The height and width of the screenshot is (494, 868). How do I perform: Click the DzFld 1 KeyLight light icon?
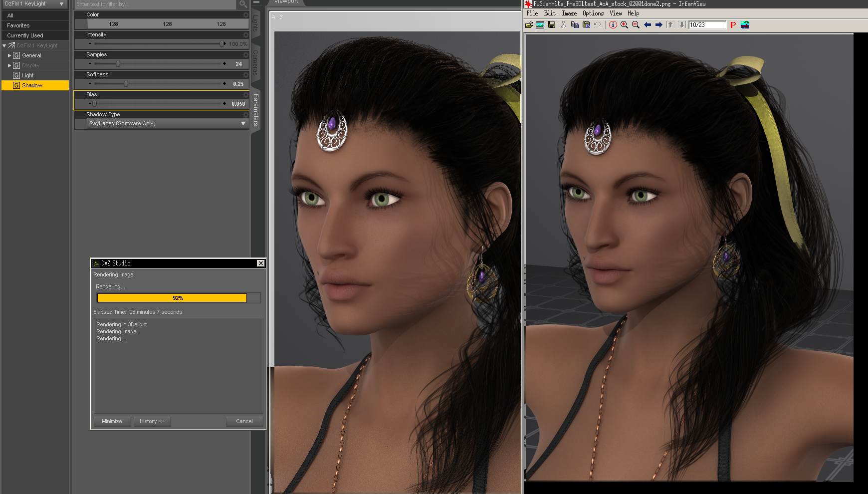click(11, 45)
